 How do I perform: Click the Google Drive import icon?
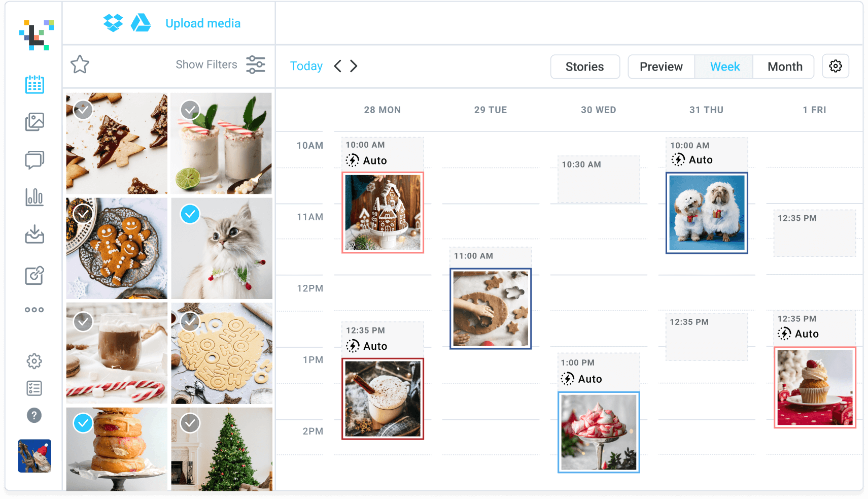pyautogui.click(x=141, y=23)
